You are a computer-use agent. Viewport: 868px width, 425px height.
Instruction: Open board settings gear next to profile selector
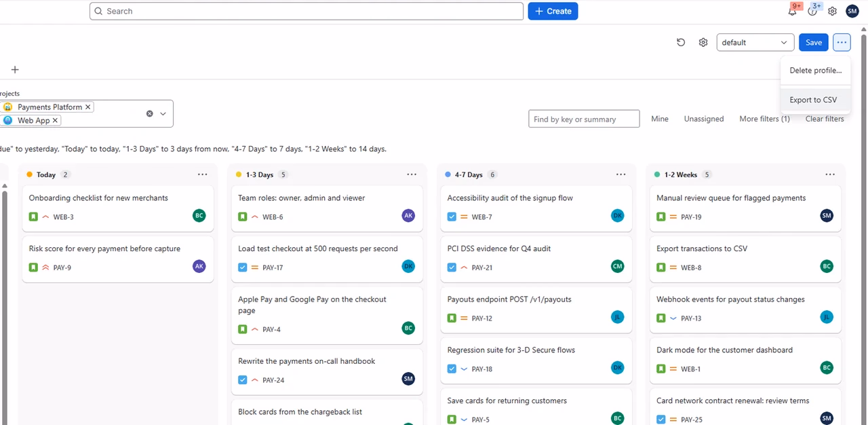click(x=703, y=42)
